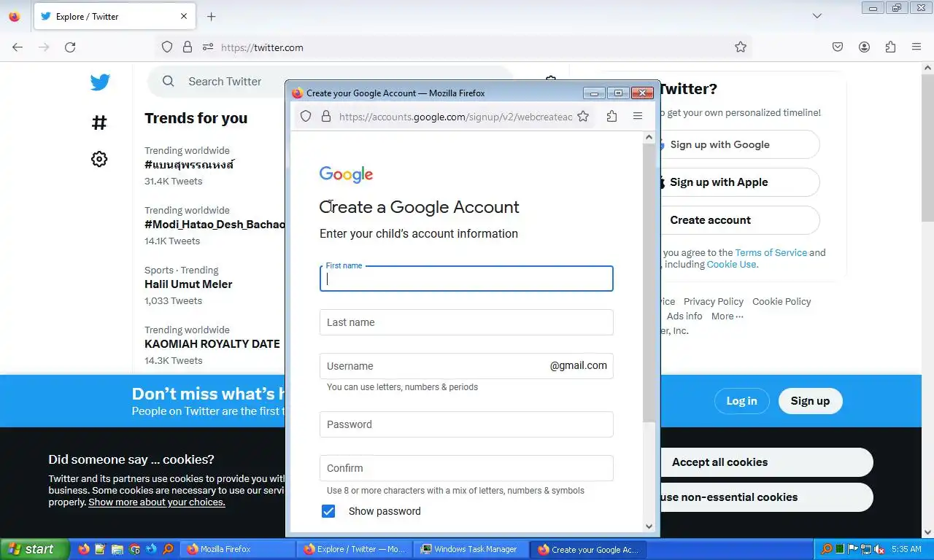Open the Halil Umut Meler trend
934x560 pixels.
click(x=188, y=284)
